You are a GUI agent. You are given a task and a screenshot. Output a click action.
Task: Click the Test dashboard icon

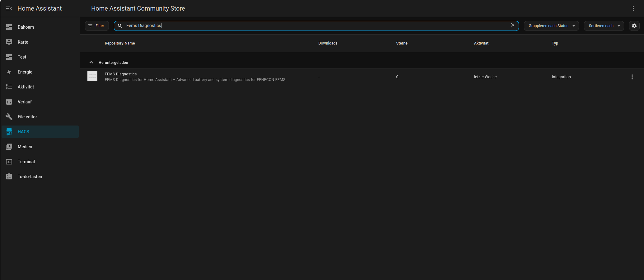tap(9, 57)
